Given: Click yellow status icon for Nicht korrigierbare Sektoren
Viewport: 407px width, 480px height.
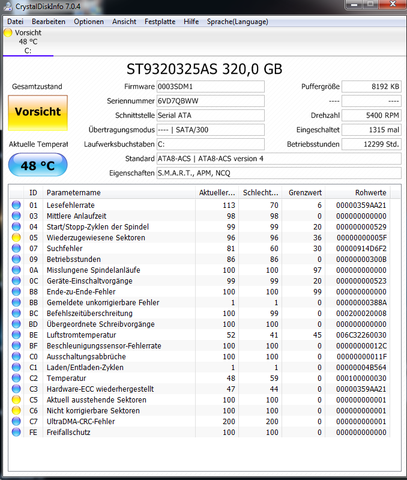Looking at the screenshot, I should point(16,411).
